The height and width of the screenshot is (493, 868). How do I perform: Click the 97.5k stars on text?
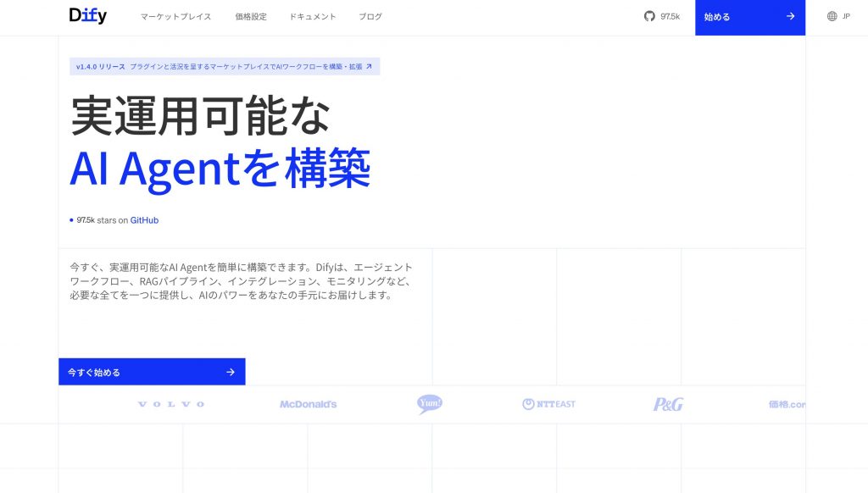tap(103, 220)
